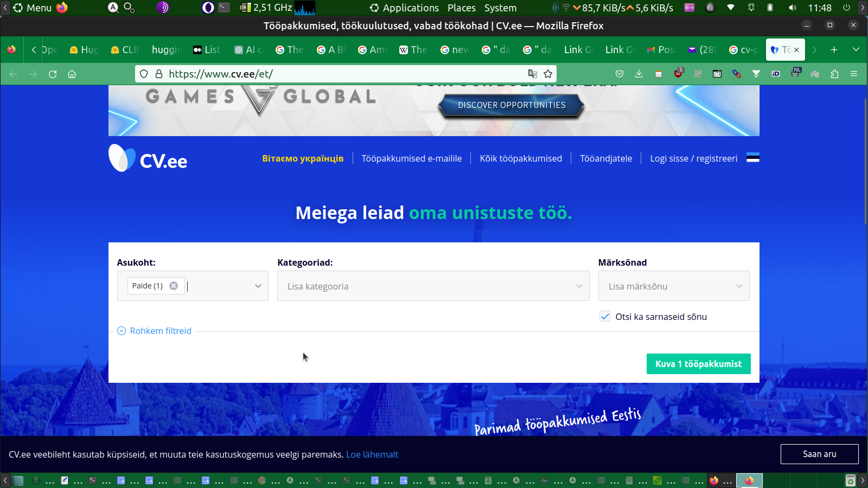Remove the Paide location tag
The height and width of the screenshot is (488, 868).
174,286
